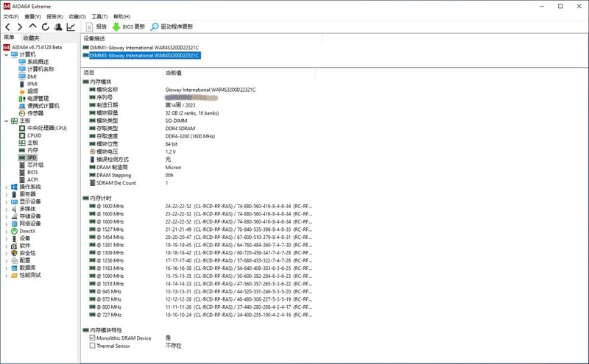Select DIMM1 Gloway International device row

(x=141, y=48)
